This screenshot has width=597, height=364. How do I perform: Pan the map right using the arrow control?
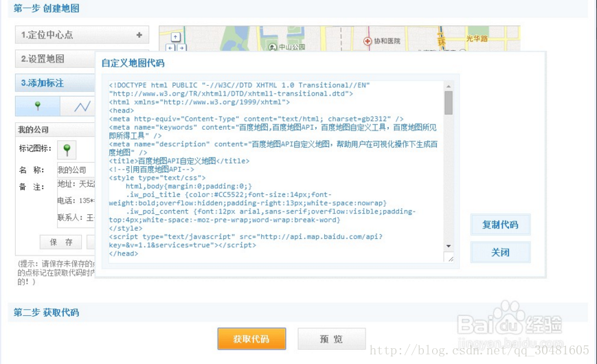point(182,47)
